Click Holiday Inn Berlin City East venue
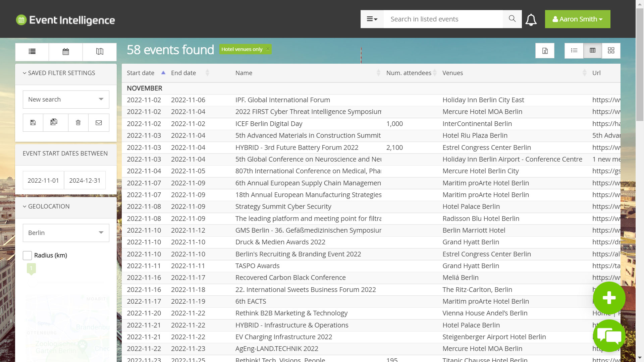 (x=483, y=100)
